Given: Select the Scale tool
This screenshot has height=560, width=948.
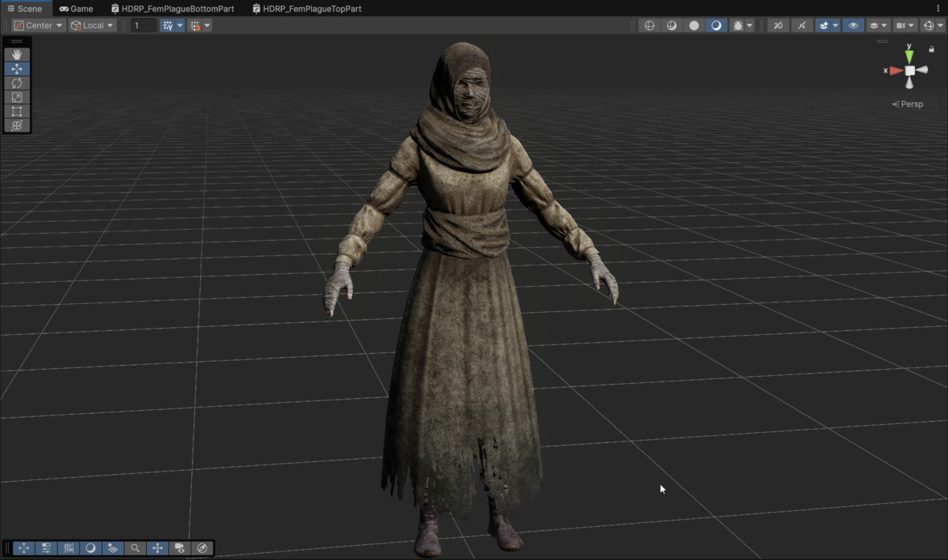Looking at the screenshot, I should pos(17,97).
